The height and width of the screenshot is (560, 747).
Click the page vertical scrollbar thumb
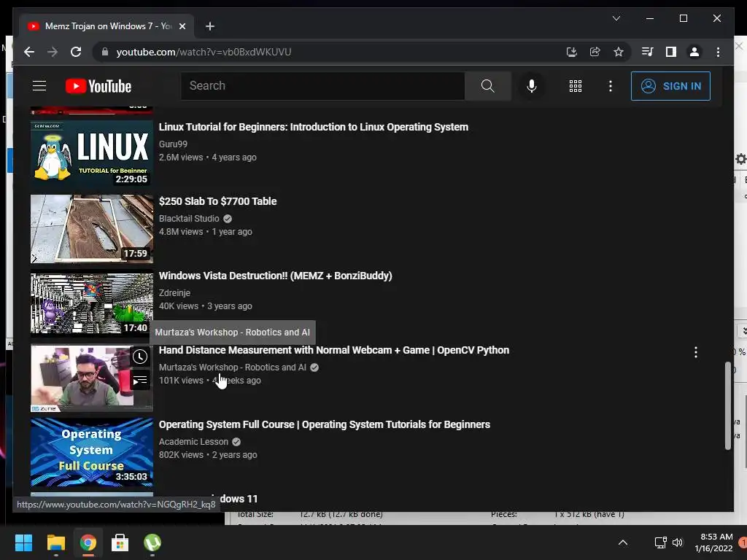pyautogui.click(x=727, y=405)
